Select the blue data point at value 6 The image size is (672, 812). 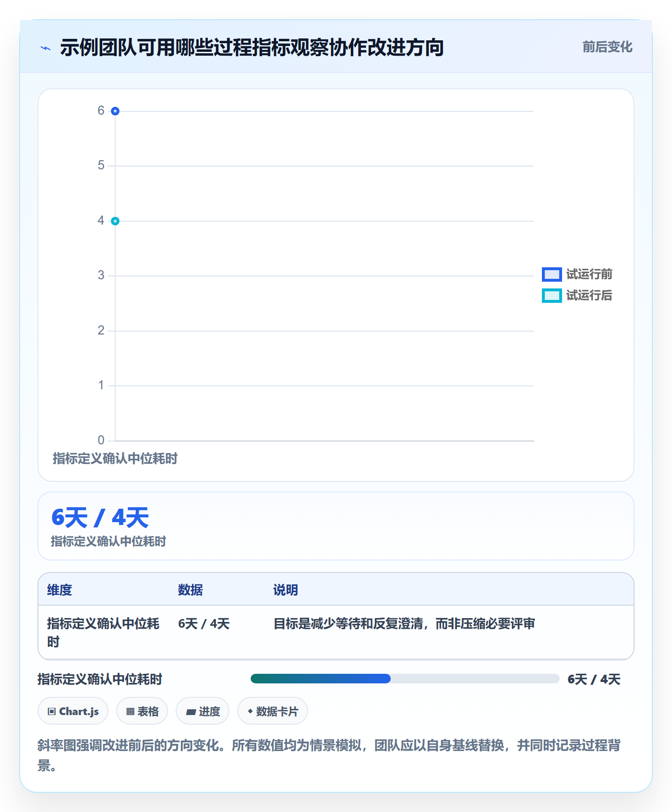pos(115,111)
